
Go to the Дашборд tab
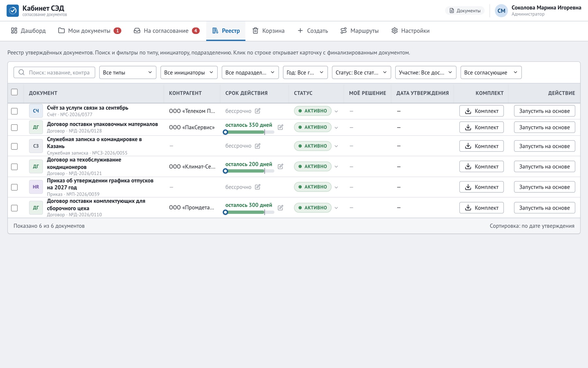[x=28, y=31]
